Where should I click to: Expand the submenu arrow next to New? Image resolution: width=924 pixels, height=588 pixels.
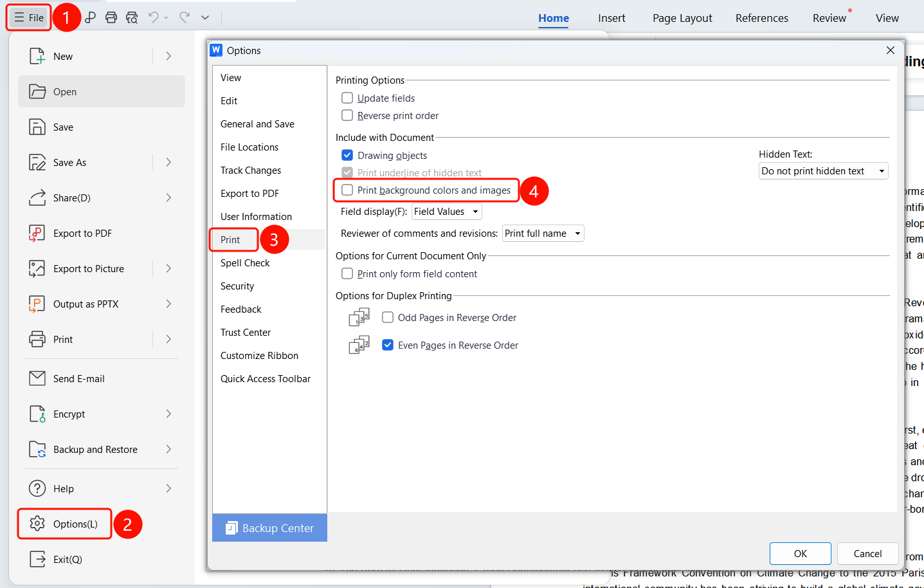click(168, 57)
